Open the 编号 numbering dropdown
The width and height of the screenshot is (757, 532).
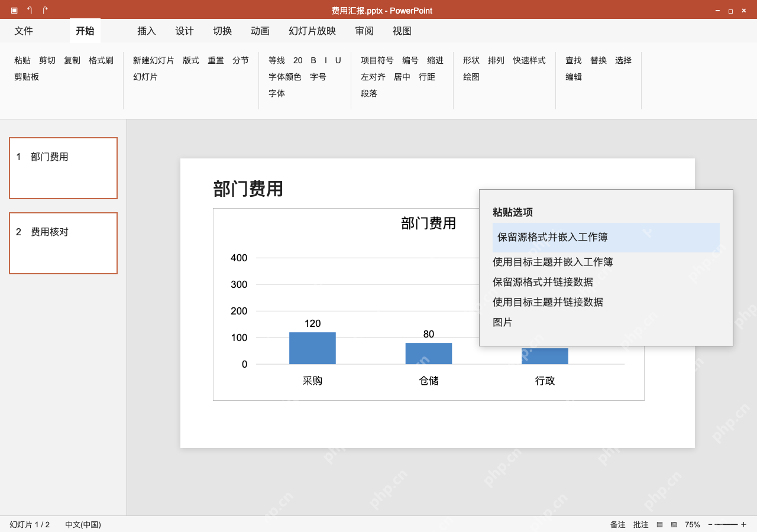click(x=410, y=60)
